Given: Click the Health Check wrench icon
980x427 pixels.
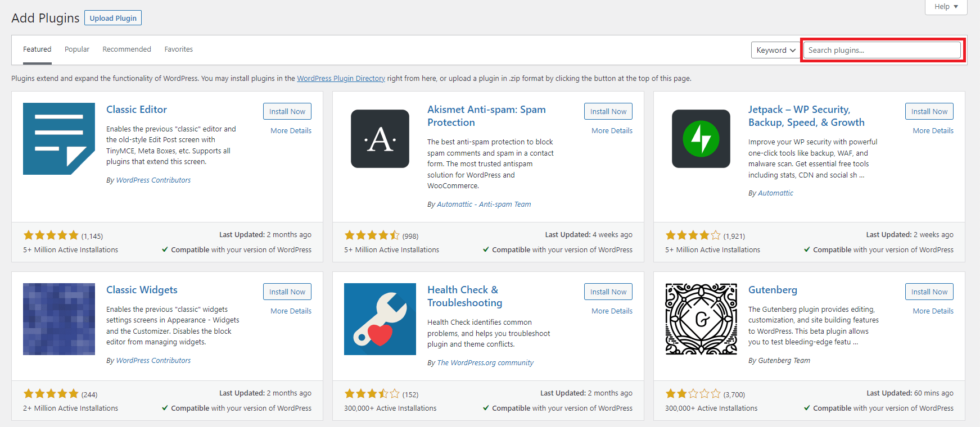Looking at the screenshot, I should pos(380,319).
